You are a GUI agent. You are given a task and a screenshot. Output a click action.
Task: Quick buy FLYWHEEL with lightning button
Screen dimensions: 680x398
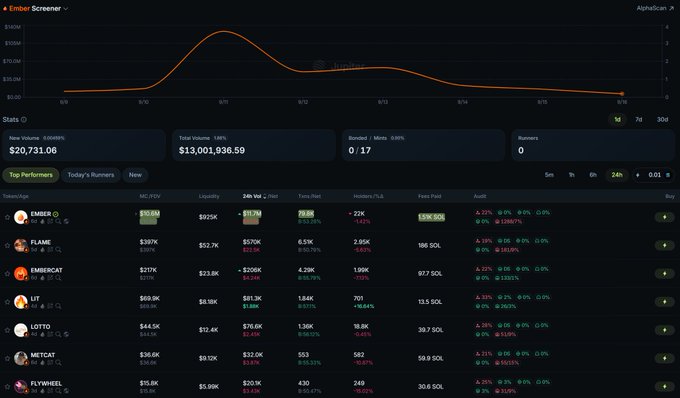tap(664, 387)
